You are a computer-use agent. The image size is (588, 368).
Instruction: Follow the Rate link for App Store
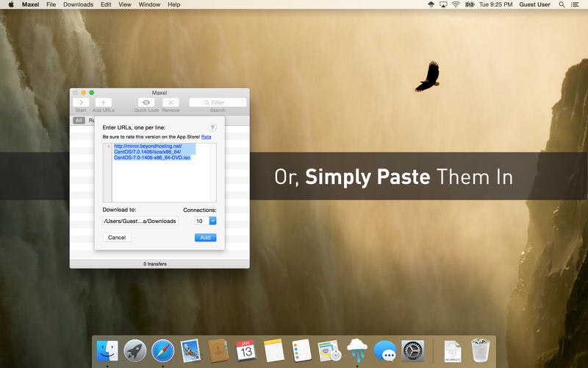207,137
